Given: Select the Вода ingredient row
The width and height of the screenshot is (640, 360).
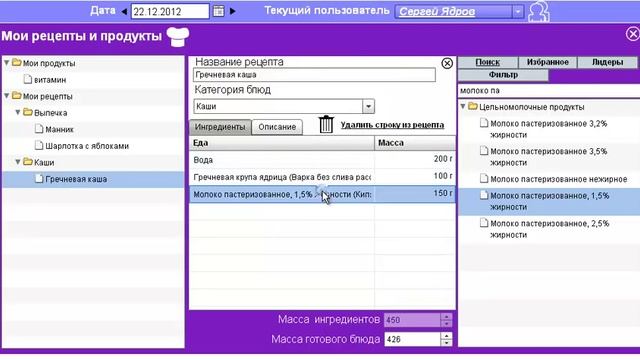Looking at the screenshot, I should pos(322,160).
